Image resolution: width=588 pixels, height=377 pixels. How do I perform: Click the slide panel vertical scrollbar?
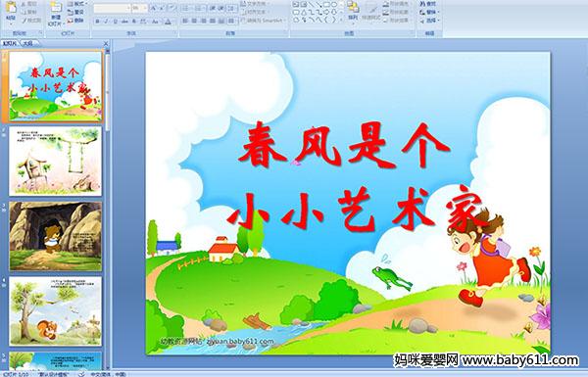(108, 210)
